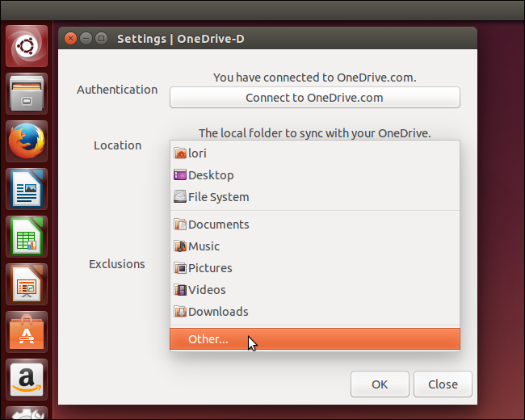This screenshot has height=420, width=525.
Task: Click the Pictures folder icon
Action: point(180,268)
